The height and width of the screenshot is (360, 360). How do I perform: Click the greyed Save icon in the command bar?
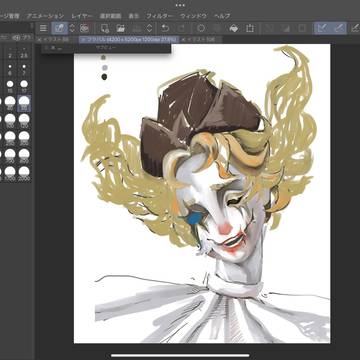pos(137,28)
